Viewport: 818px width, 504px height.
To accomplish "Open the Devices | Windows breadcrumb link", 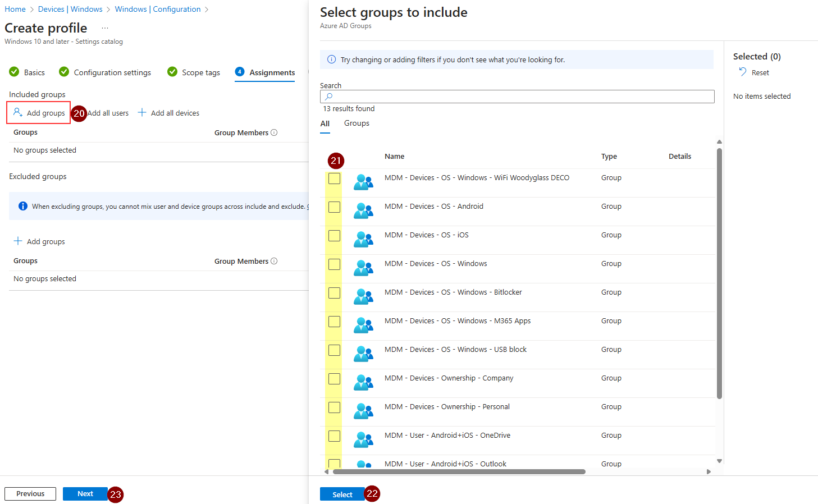I will pyautogui.click(x=70, y=9).
